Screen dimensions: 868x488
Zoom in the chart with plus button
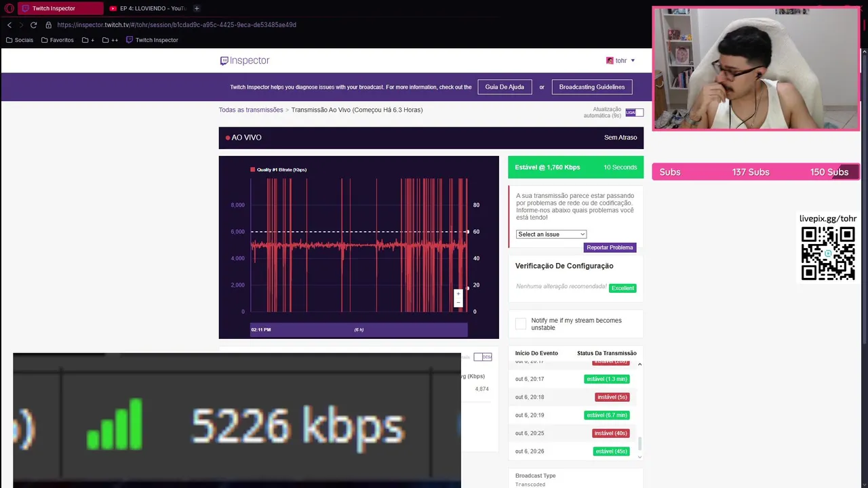458,294
